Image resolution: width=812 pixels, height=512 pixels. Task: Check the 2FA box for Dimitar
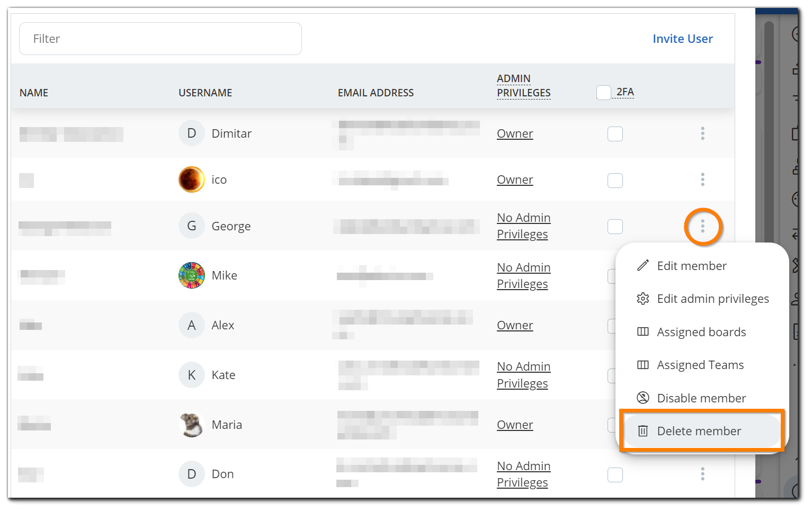coord(614,134)
